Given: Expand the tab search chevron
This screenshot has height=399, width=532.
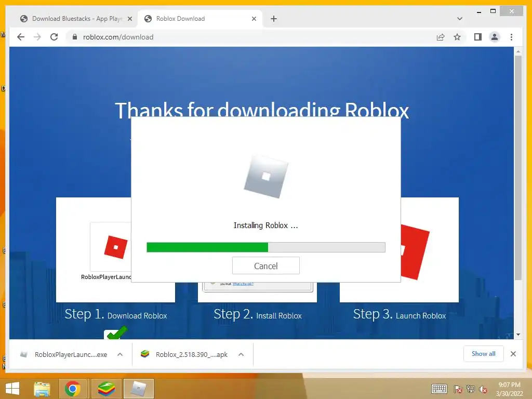Looking at the screenshot, I should coord(460,19).
